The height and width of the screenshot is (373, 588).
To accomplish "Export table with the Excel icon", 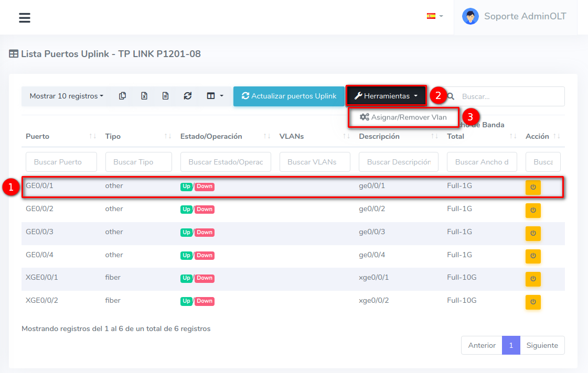I will pos(144,96).
